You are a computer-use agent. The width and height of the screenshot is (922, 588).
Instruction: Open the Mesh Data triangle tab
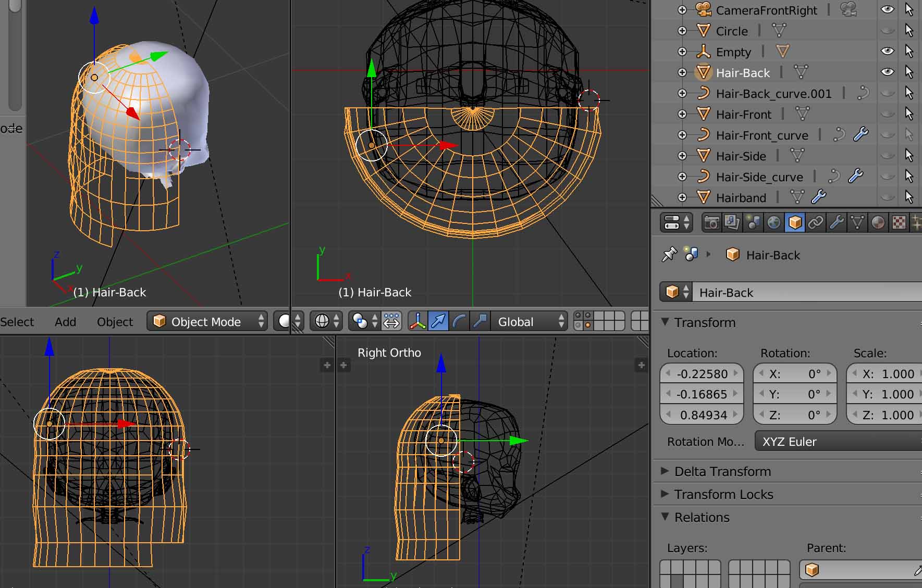857,223
